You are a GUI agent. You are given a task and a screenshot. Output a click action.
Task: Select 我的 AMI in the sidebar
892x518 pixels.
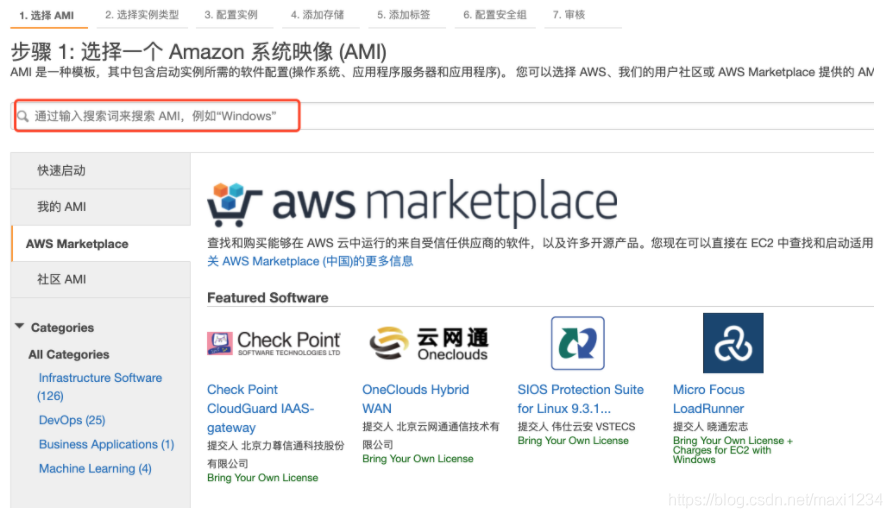[x=101, y=207]
